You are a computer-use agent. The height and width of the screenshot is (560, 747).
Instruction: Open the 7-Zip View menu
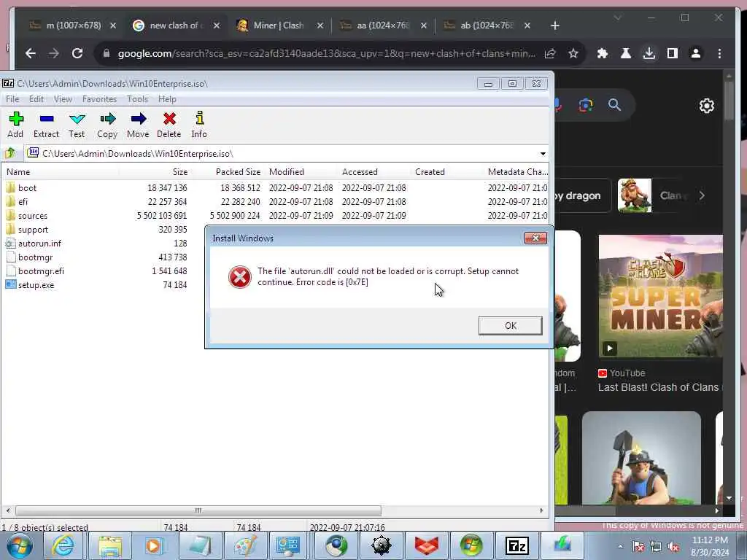(x=63, y=99)
